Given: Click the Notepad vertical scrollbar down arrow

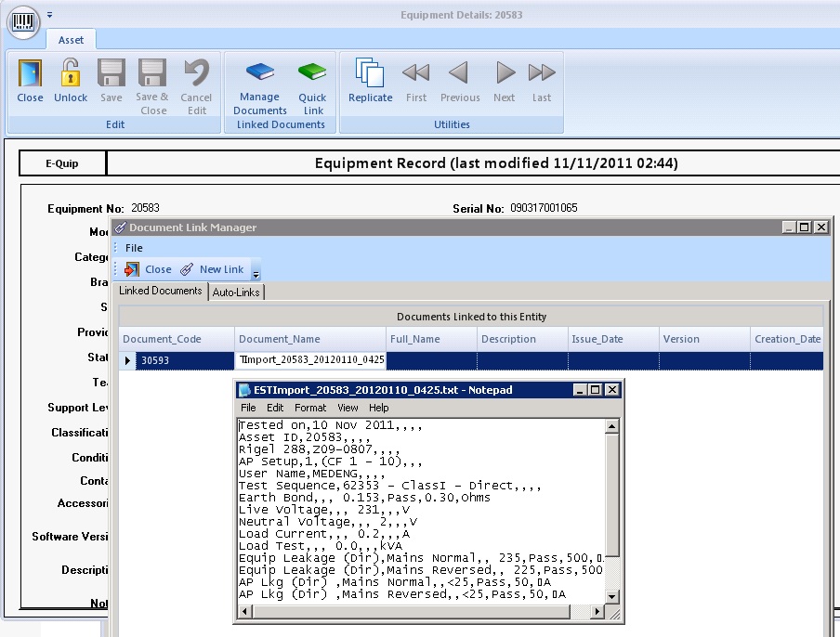Looking at the screenshot, I should click(x=611, y=596).
